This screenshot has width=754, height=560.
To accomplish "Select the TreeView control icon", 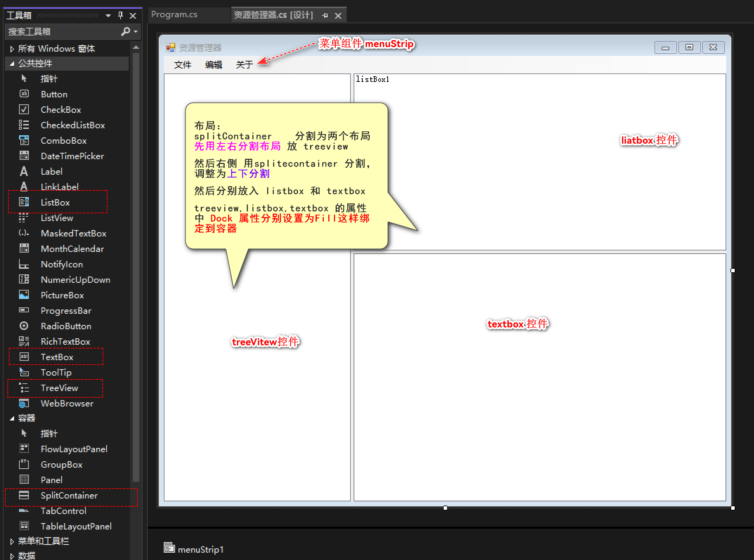I will 24,388.
